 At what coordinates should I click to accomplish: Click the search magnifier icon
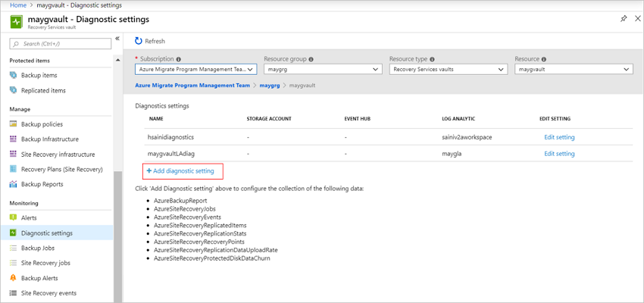16,43
